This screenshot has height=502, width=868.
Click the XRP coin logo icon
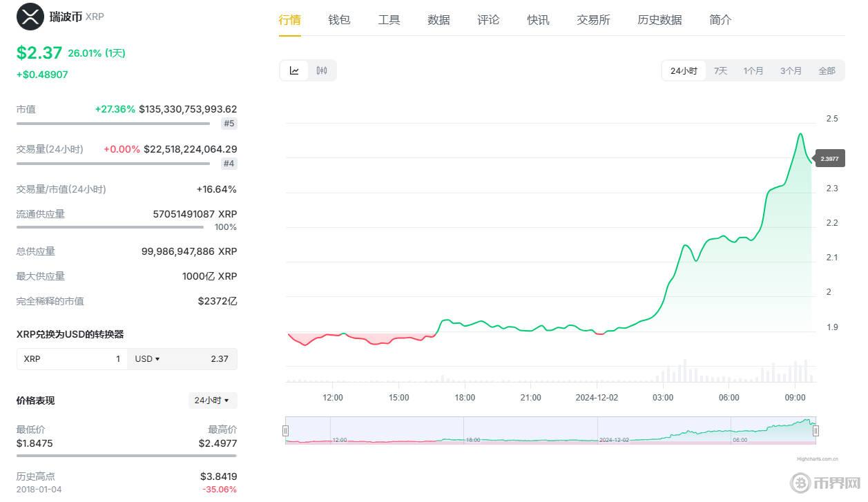(30, 17)
